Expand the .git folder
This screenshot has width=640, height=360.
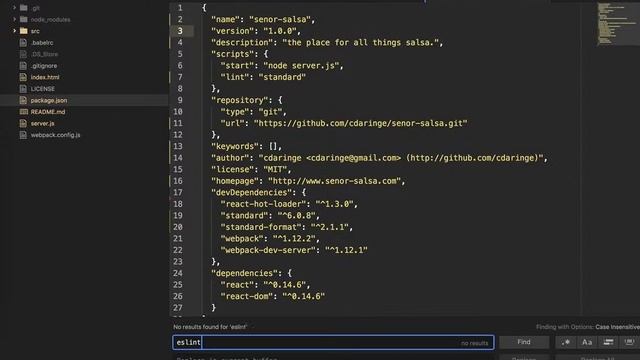coord(14,8)
